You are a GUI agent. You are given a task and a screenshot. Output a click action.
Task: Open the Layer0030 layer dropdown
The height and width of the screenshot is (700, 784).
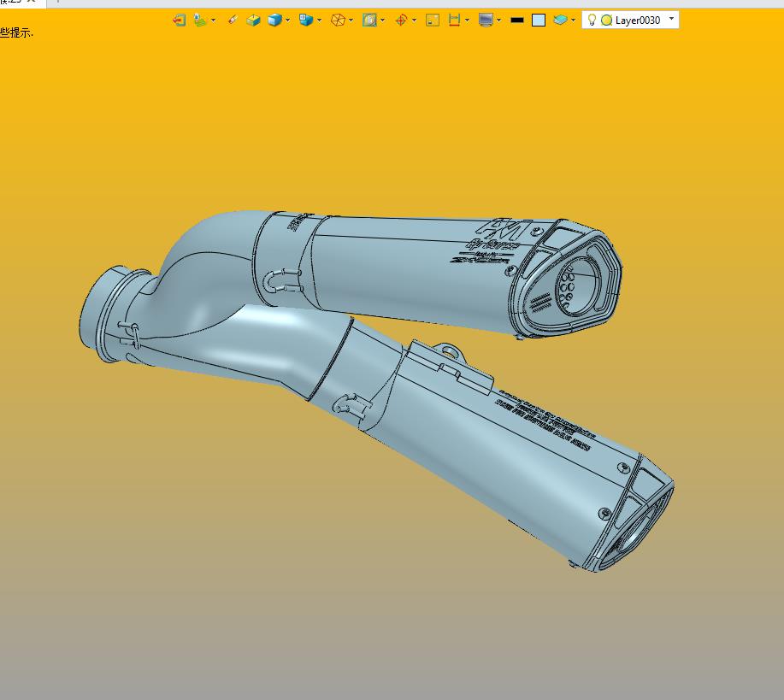tap(671, 19)
